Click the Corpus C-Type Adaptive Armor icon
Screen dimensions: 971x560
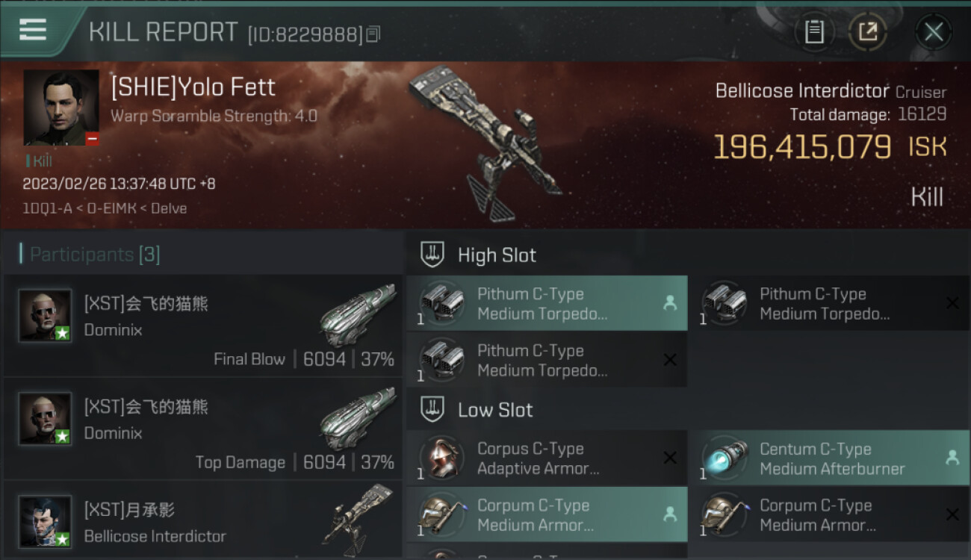point(441,458)
